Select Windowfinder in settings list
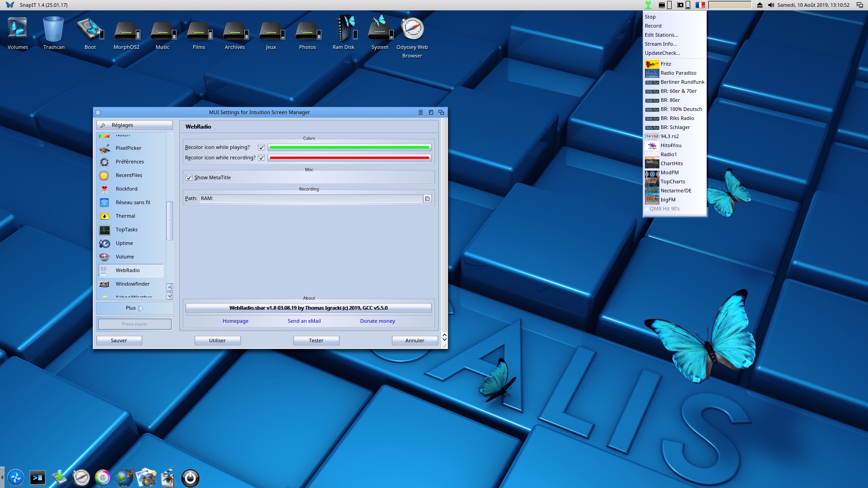 coord(130,284)
